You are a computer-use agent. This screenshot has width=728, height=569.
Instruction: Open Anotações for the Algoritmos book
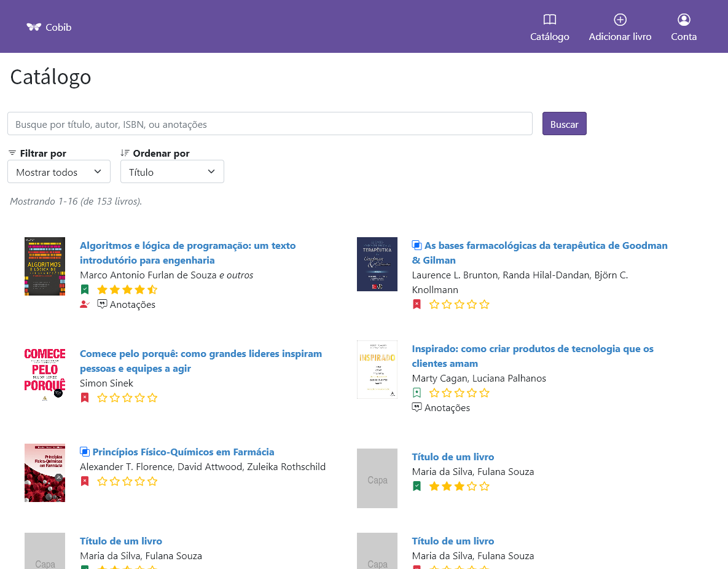tap(127, 304)
